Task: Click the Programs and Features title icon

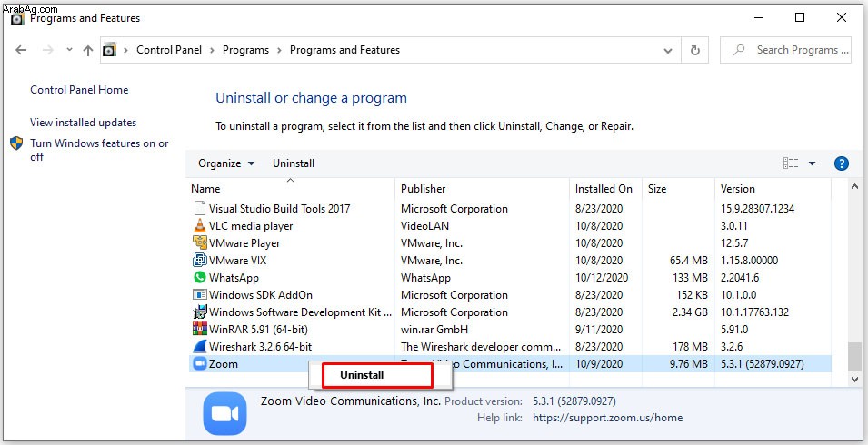Action: [17, 18]
